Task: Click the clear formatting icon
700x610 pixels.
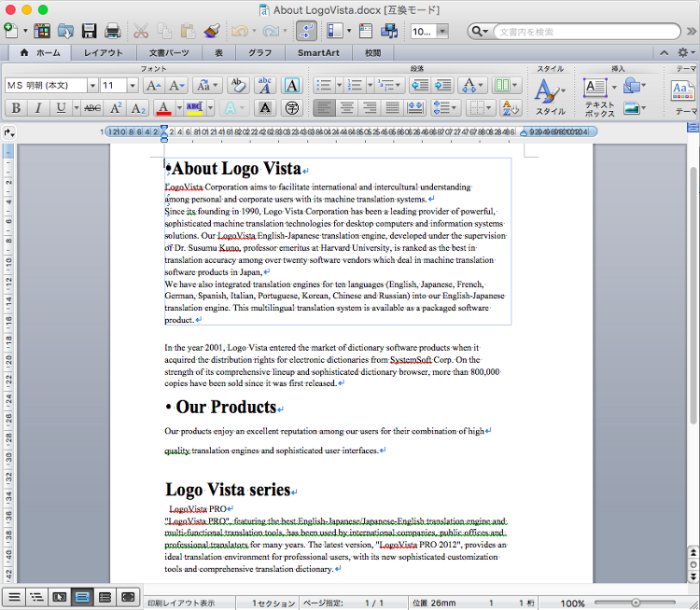Action: (x=238, y=85)
